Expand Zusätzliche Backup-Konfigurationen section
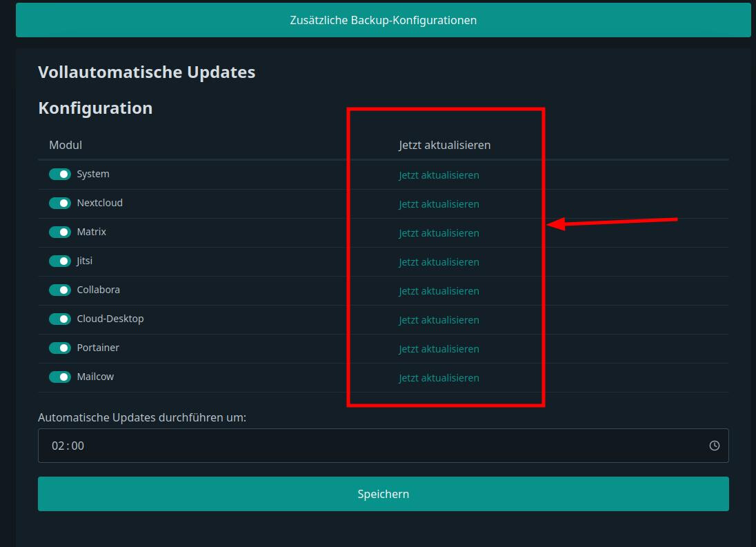 (383, 20)
